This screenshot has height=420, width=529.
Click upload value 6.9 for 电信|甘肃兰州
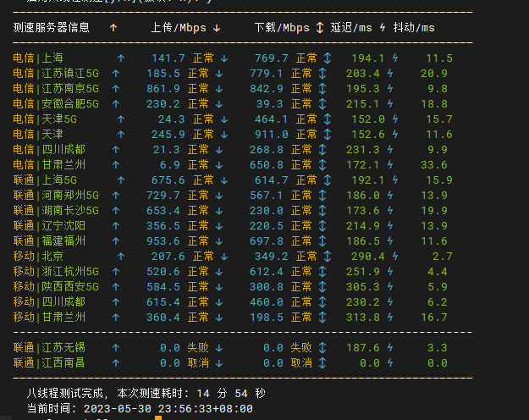169,165
